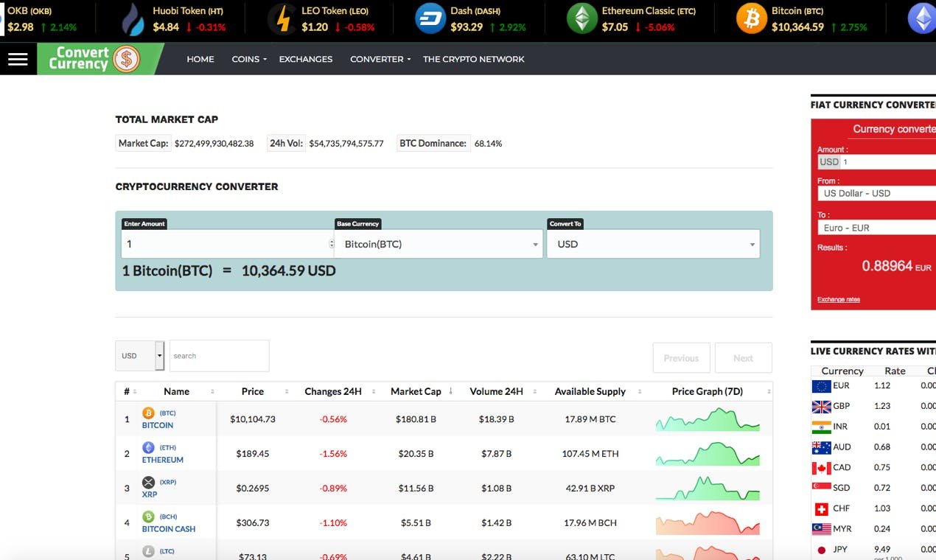Click the 24h Vol value $54,735,794,575.77
Screen dimensions: 936x560
(x=346, y=144)
